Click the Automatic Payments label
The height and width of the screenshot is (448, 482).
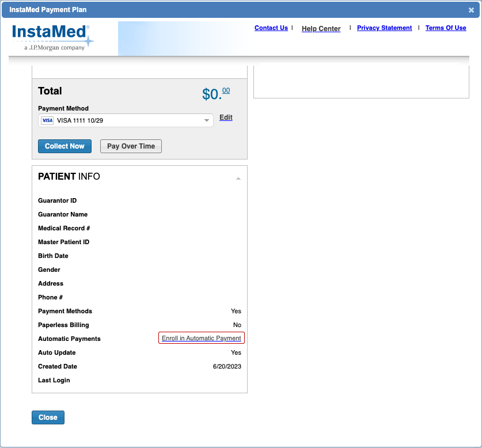click(x=69, y=339)
